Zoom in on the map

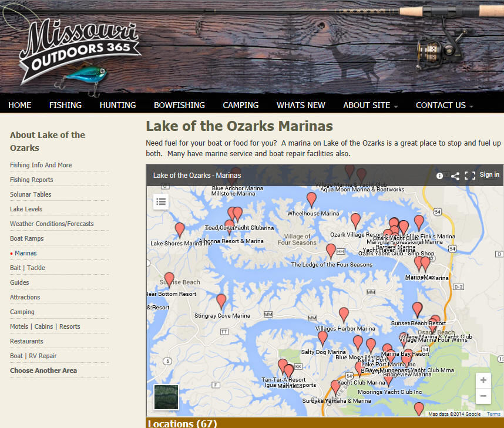point(483,380)
